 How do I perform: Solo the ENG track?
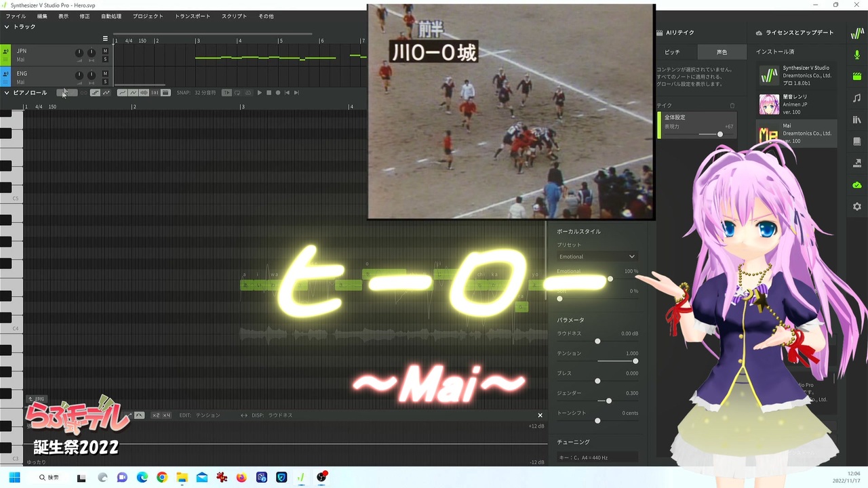click(105, 82)
